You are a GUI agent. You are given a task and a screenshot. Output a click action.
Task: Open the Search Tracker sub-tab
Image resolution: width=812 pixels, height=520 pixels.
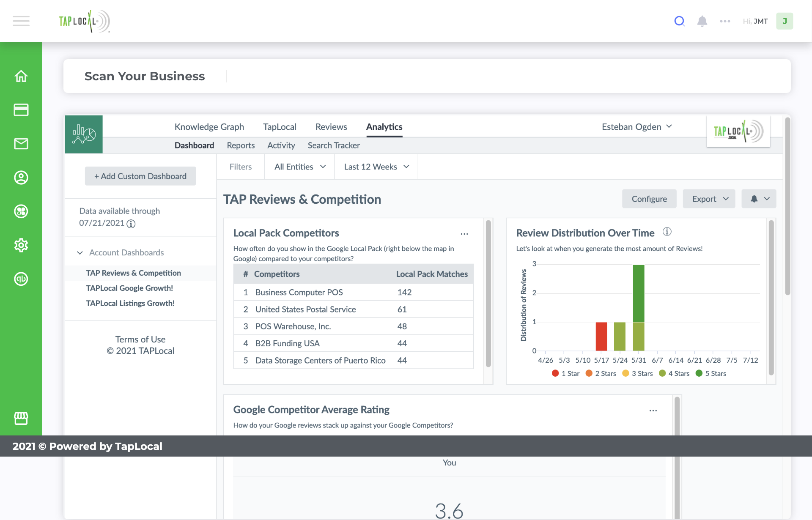pyautogui.click(x=334, y=145)
